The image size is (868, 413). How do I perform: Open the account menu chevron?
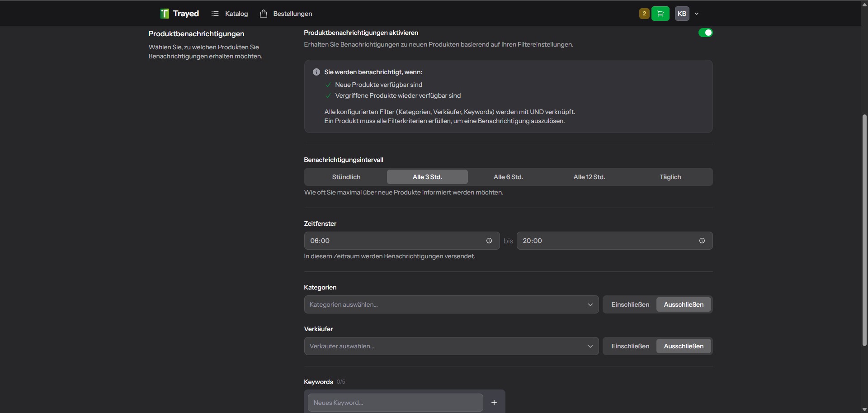(697, 14)
